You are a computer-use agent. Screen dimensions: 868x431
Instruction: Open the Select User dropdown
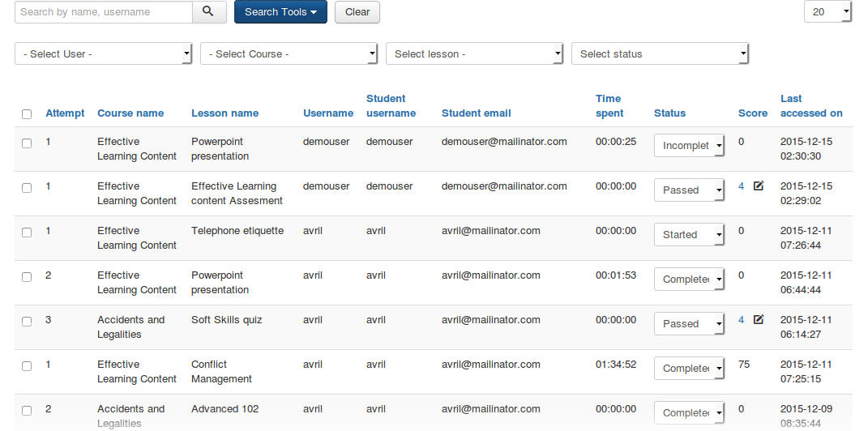coord(103,54)
